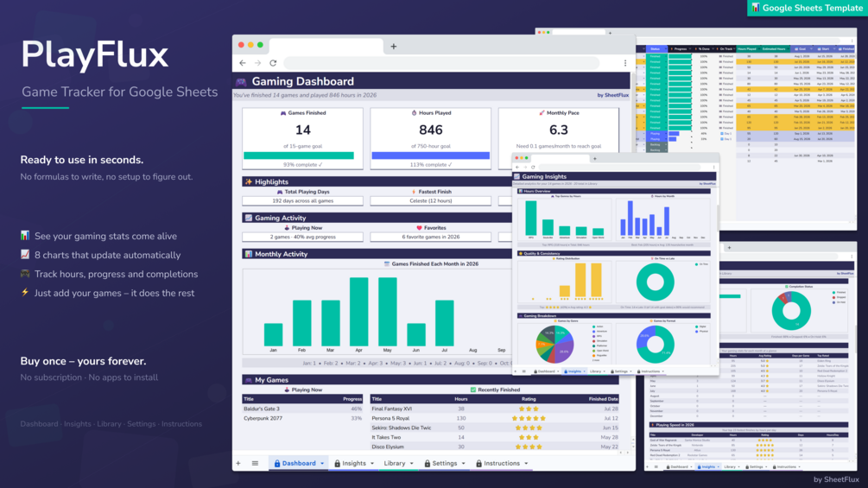
Task: Open Instructions tab dropdown in Gaming Insights window
Action: tap(662, 371)
